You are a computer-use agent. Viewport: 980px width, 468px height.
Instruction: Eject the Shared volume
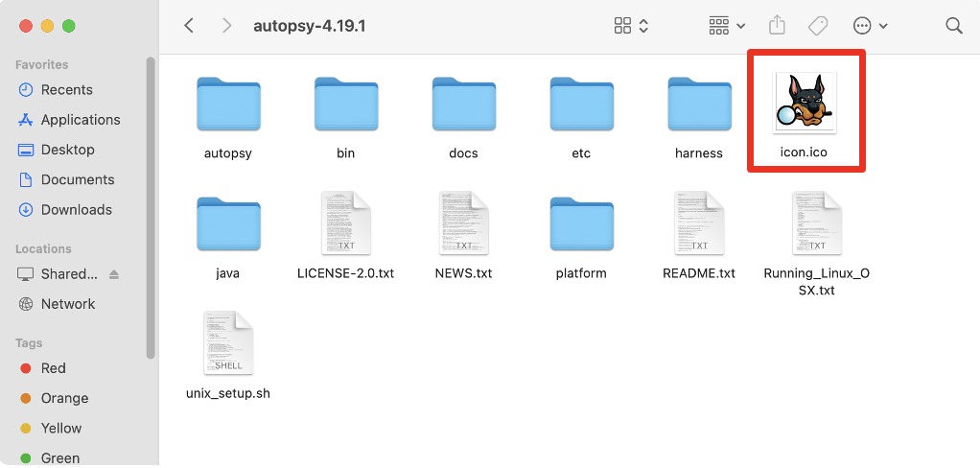(x=114, y=274)
